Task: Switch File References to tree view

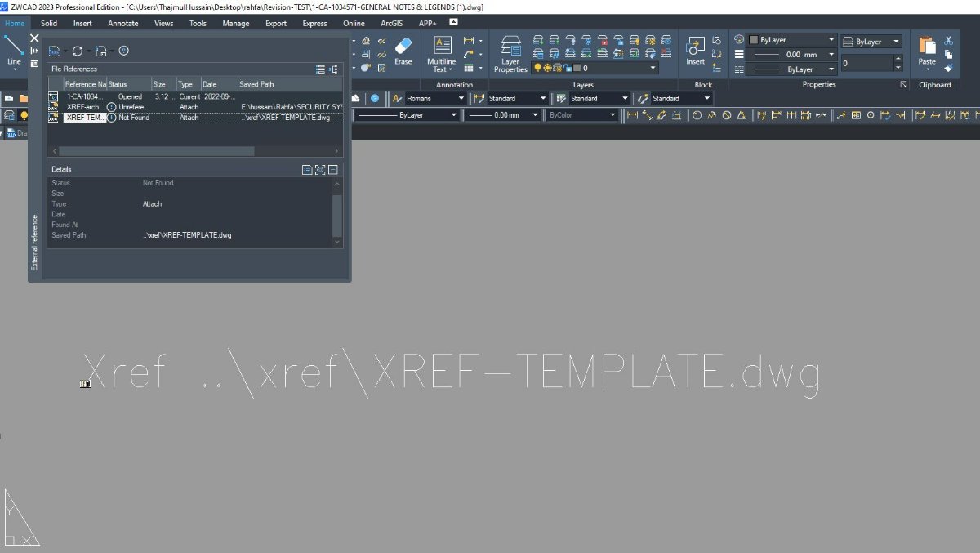Action: tap(334, 69)
